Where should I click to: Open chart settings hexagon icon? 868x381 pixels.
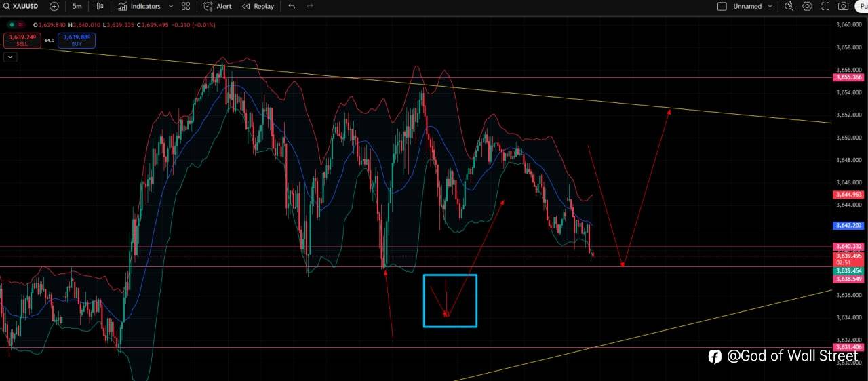click(807, 6)
